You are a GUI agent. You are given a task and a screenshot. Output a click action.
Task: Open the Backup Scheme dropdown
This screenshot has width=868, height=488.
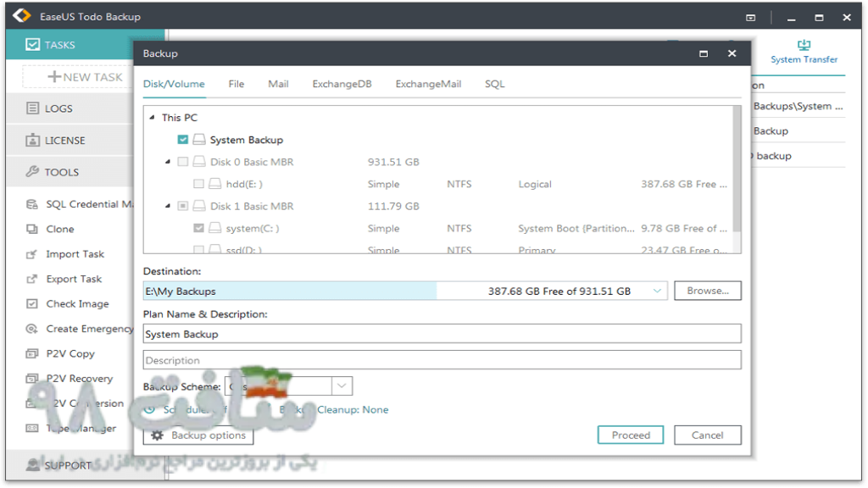(342, 385)
